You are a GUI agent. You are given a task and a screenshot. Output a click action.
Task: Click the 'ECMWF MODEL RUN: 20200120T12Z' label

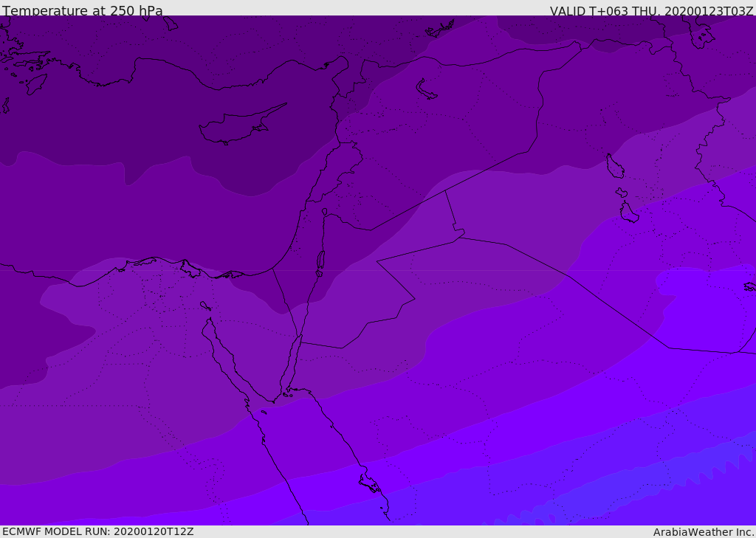(98, 531)
